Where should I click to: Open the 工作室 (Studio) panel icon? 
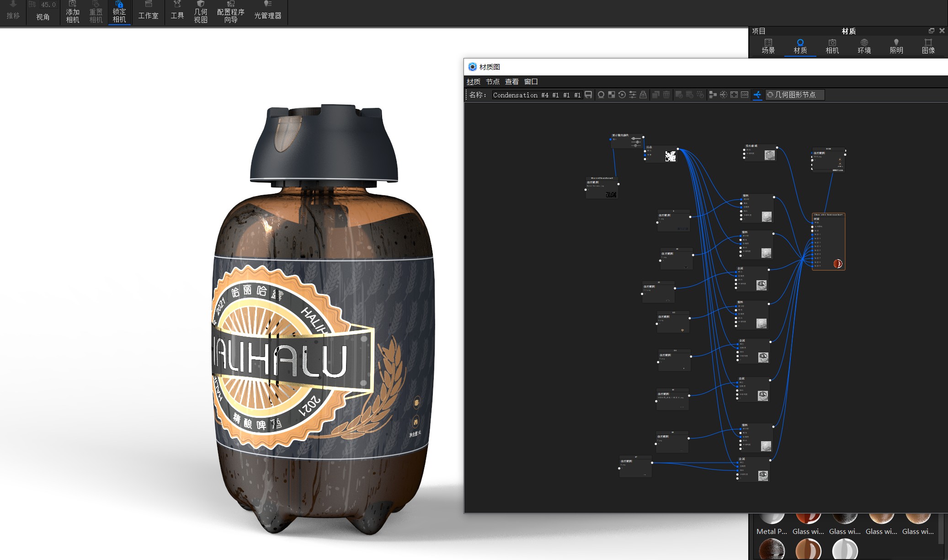[x=148, y=11]
